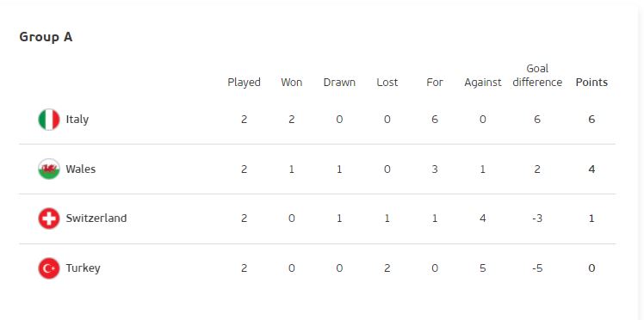Click the Points column header
Image resolution: width=644 pixels, height=320 pixels.
point(591,83)
